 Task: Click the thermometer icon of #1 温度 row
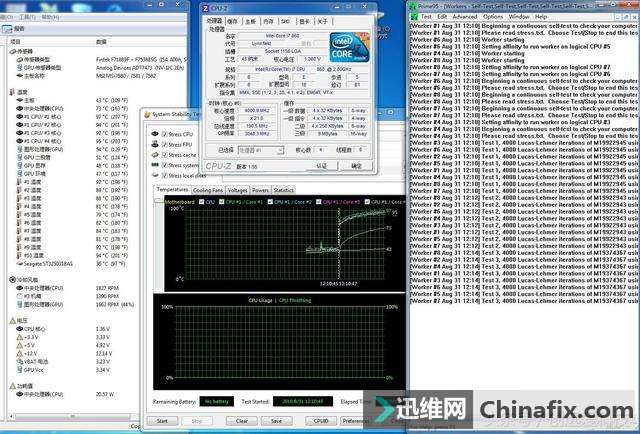click(x=19, y=182)
